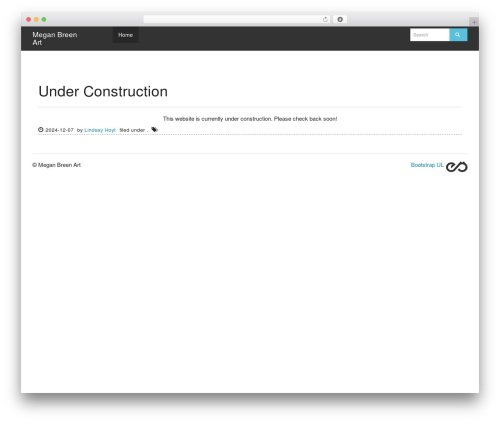The image size is (500, 423).
Task: Click the browser address bar
Action: 237,19
